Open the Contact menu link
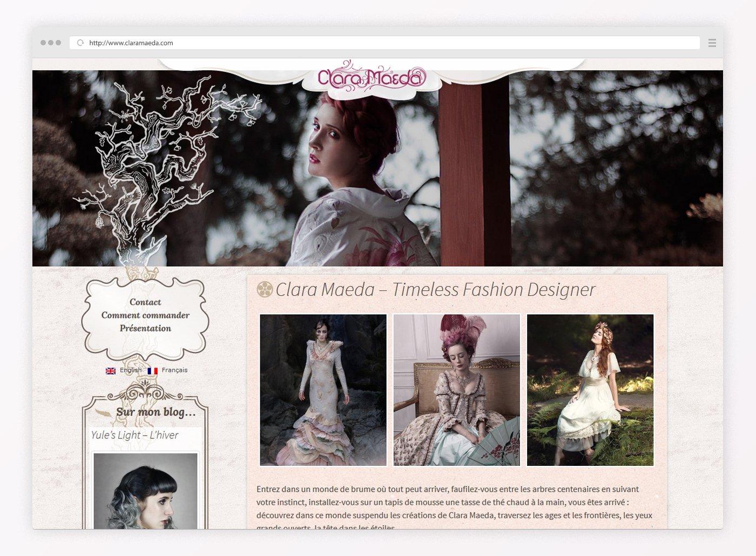The image size is (756, 556). (145, 302)
